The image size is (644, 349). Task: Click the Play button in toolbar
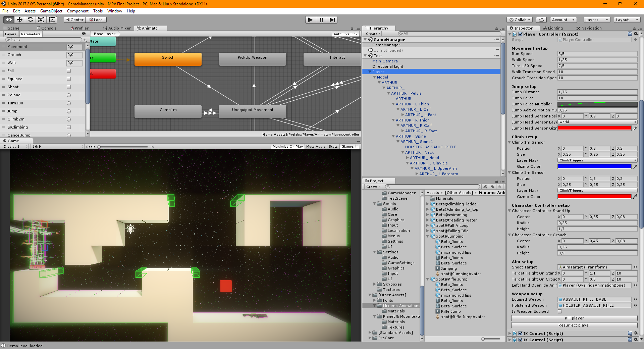310,20
